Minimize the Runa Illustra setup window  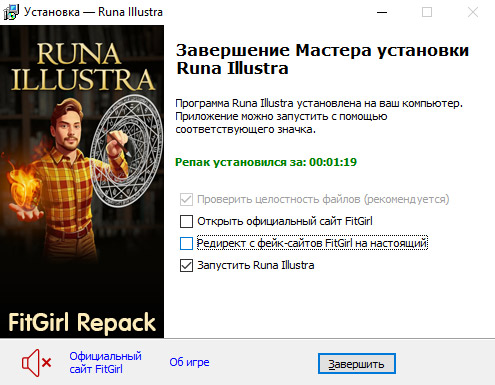click(382, 12)
